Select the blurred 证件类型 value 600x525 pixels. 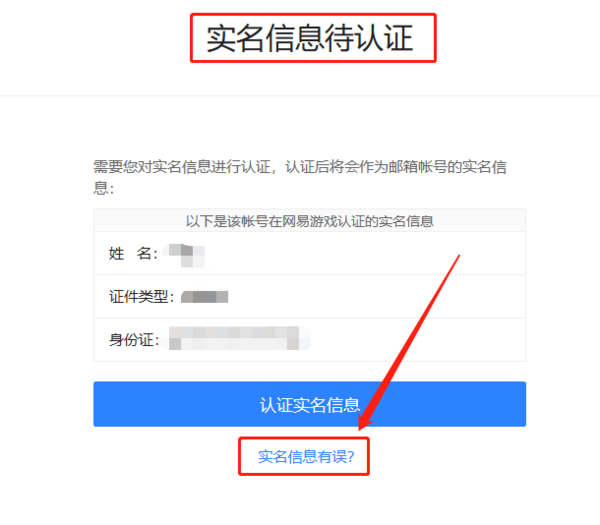click(x=205, y=297)
